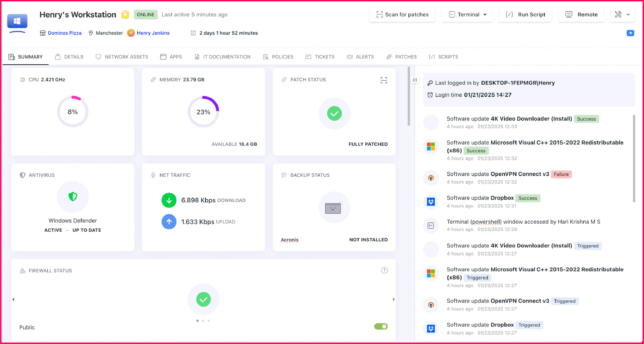Launch the Terminal via its icon

[x=452, y=15]
